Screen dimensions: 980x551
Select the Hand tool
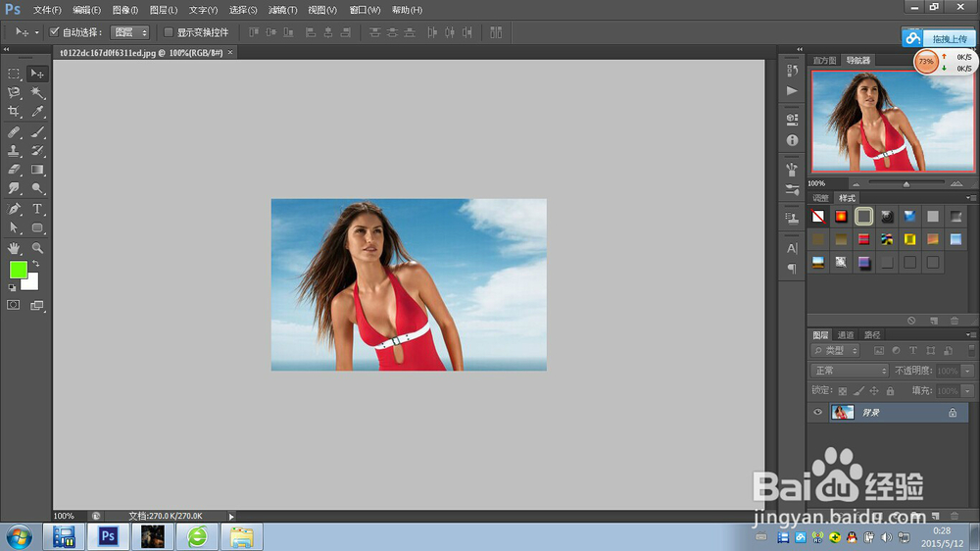click(14, 248)
